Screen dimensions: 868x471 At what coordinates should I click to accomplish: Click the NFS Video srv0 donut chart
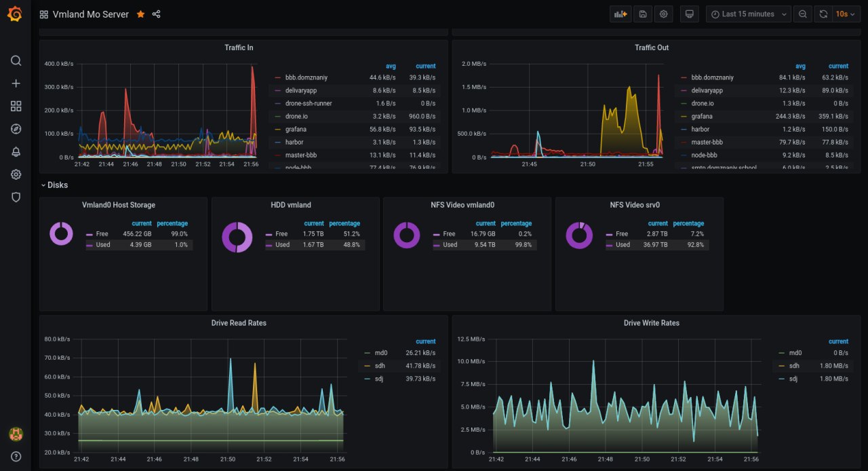580,235
